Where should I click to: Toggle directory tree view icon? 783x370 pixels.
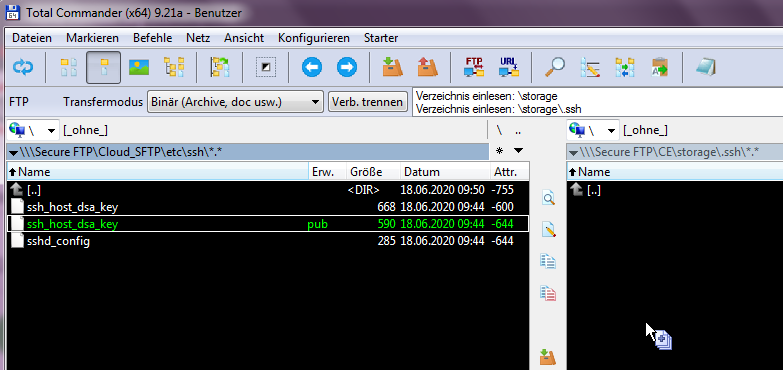(174, 67)
